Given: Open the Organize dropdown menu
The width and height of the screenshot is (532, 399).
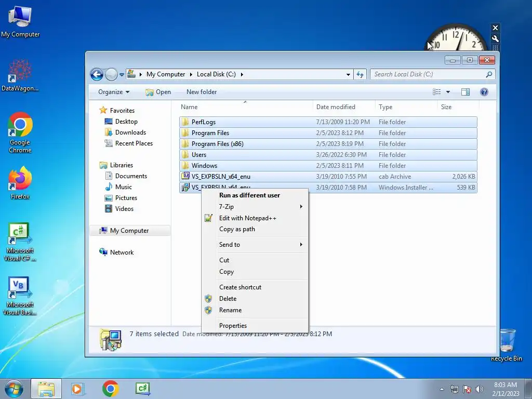Looking at the screenshot, I should coord(114,92).
